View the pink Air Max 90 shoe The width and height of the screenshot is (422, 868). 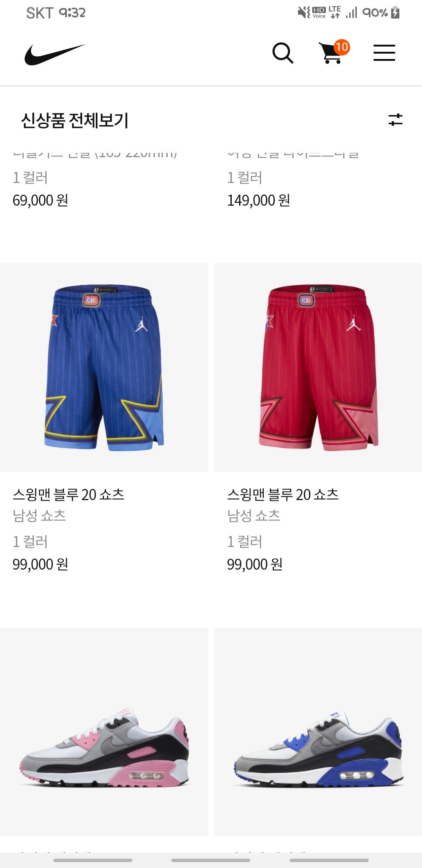point(104,732)
